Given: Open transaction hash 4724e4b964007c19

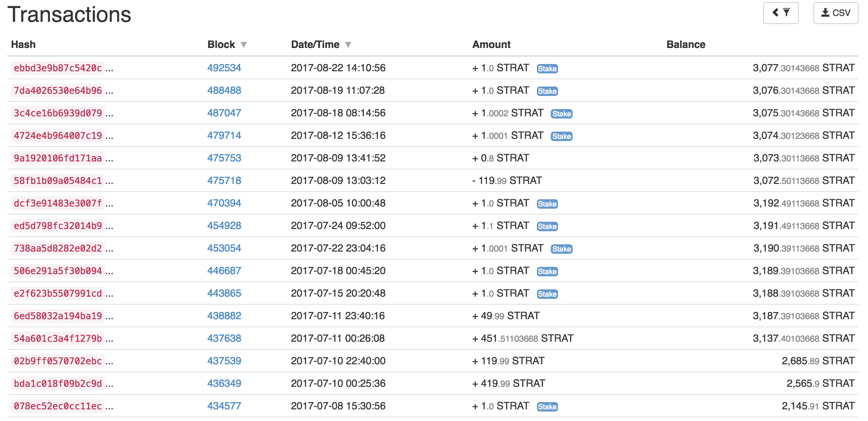Looking at the screenshot, I should (x=58, y=136).
